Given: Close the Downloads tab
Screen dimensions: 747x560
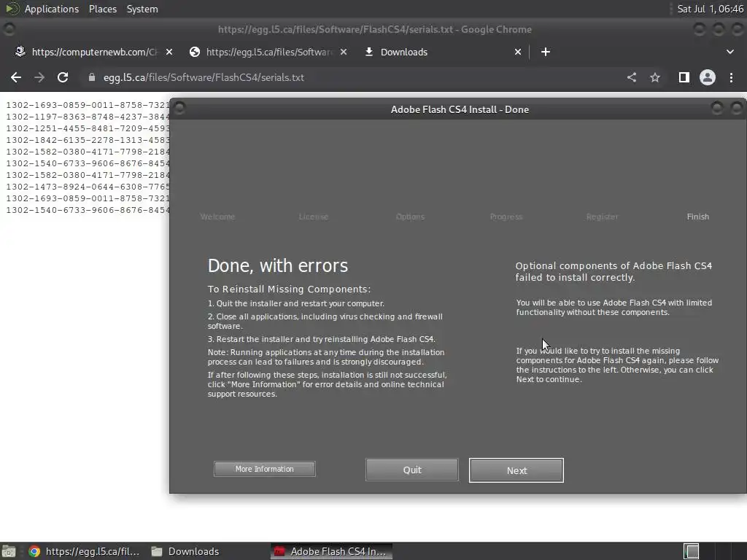Looking at the screenshot, I should click(518, 52).
